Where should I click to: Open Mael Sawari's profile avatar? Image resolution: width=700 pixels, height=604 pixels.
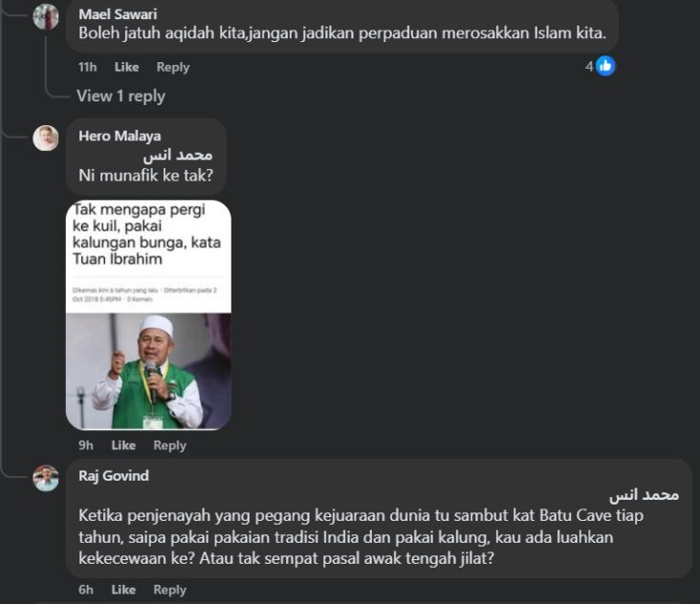click(x=46, y=16)
